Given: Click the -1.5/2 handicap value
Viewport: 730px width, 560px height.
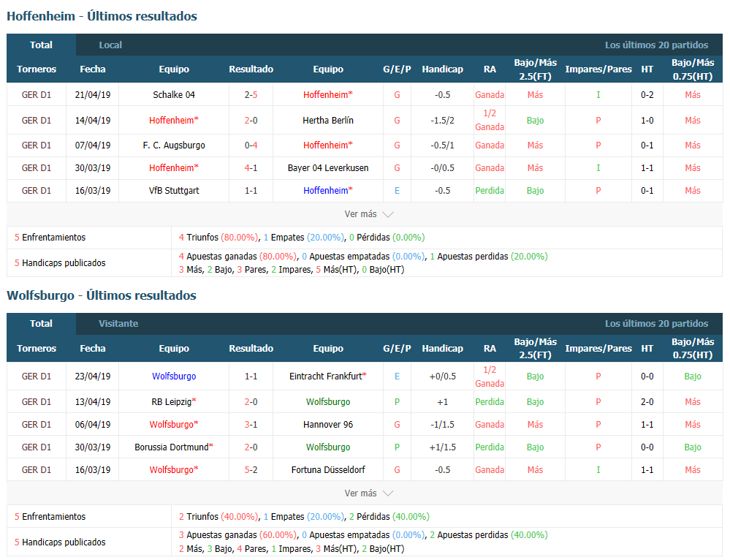Looking at the screenshot, I should point(442,121).
